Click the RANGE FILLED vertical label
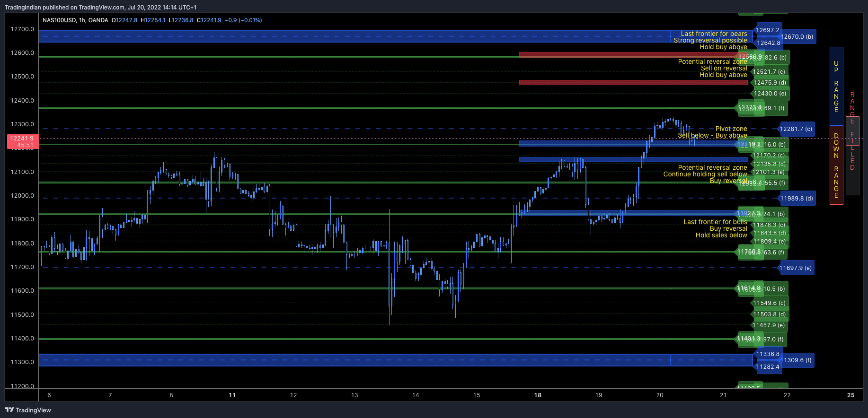Image resolution: width=868 pixels, height=418 pixels. 852,131
